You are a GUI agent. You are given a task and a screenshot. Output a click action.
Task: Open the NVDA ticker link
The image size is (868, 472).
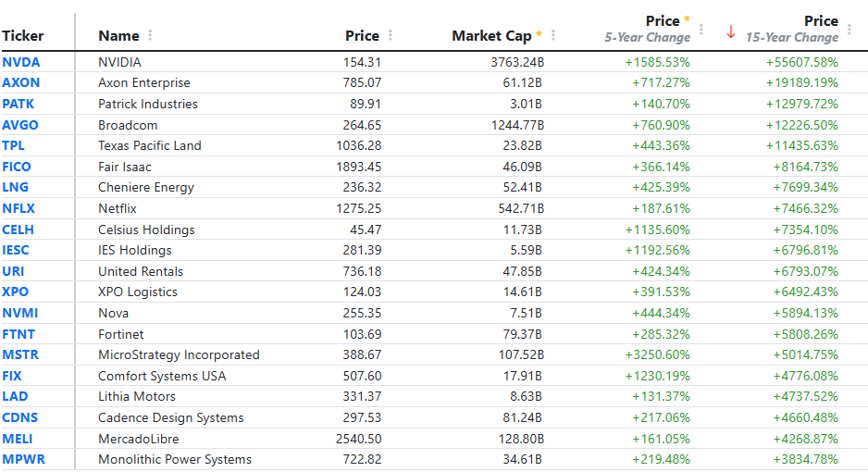click(x=21, y=62)
